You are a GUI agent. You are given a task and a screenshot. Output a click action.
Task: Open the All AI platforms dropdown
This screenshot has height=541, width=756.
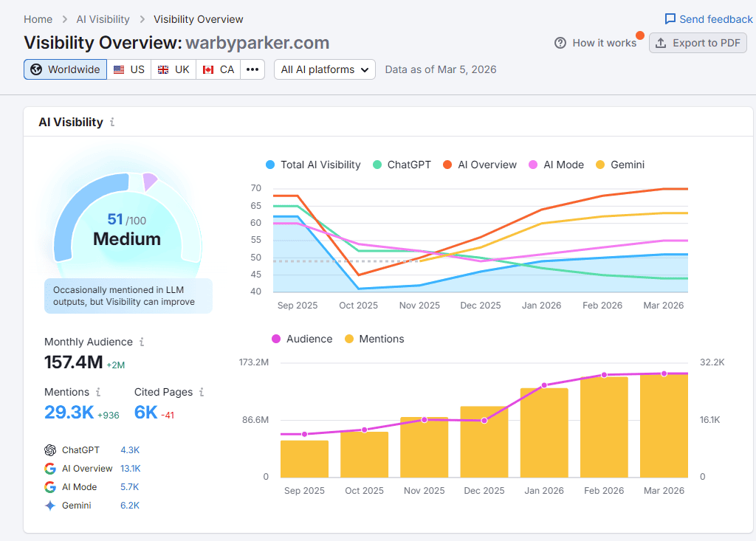pos(324,69)
